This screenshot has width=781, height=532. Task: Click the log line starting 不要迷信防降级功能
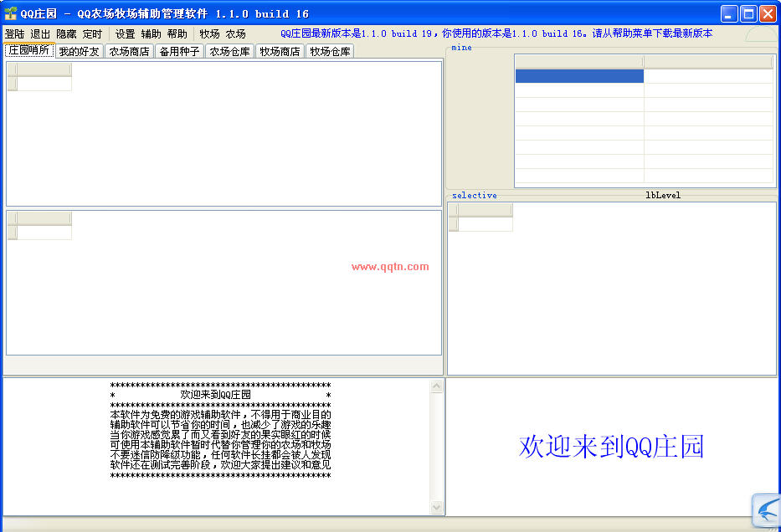221,454
